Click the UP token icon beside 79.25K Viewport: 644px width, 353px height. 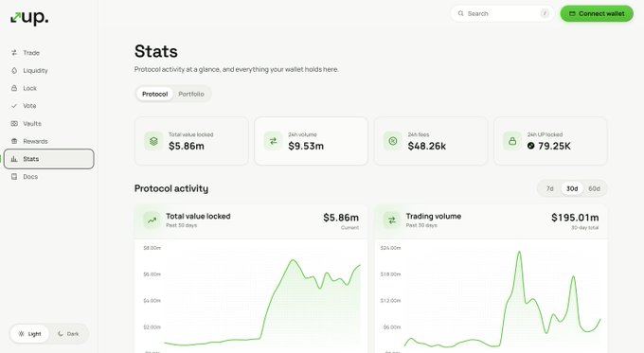click(530, 146)
